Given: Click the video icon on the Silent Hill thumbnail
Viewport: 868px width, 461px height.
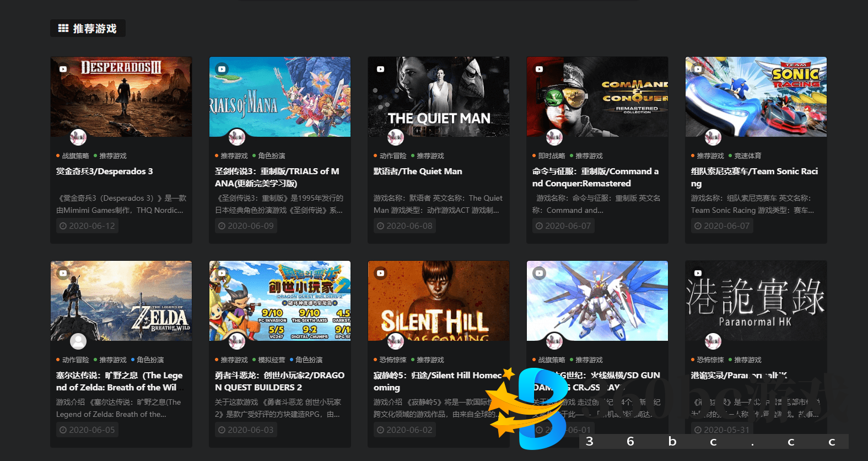Looking at the screenshot, I should click(380, 273).
